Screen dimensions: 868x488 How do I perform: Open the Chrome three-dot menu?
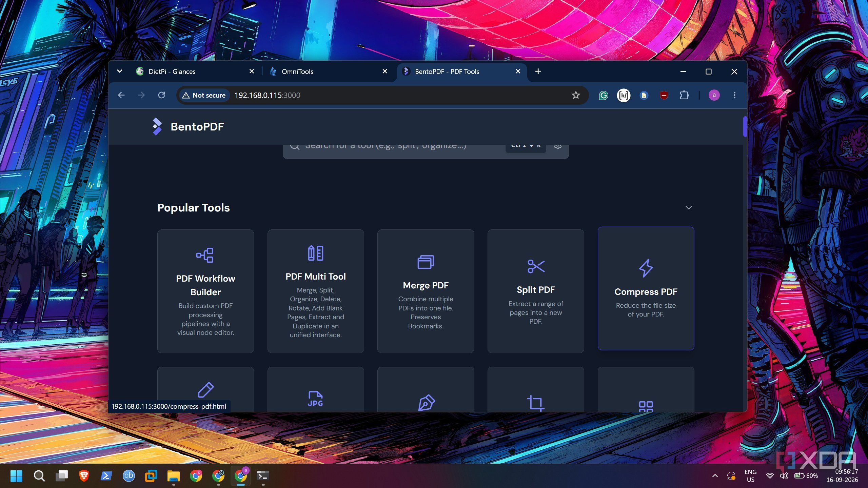click(x=734, y=95)
